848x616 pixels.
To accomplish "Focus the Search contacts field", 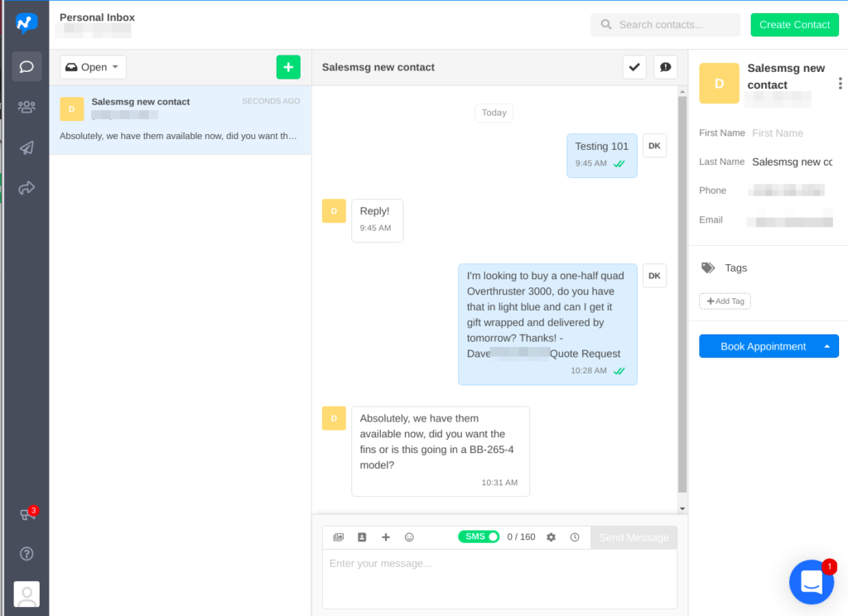I will pos(666,25).
